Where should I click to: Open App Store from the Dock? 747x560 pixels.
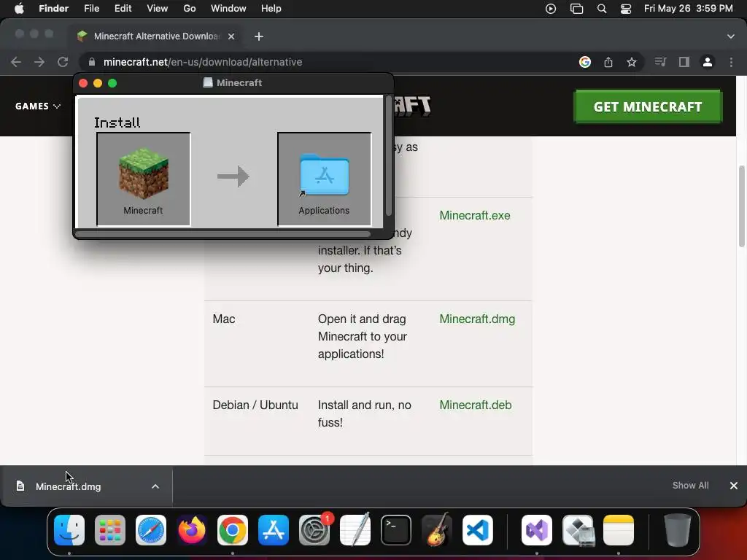[x=274, y=530]
